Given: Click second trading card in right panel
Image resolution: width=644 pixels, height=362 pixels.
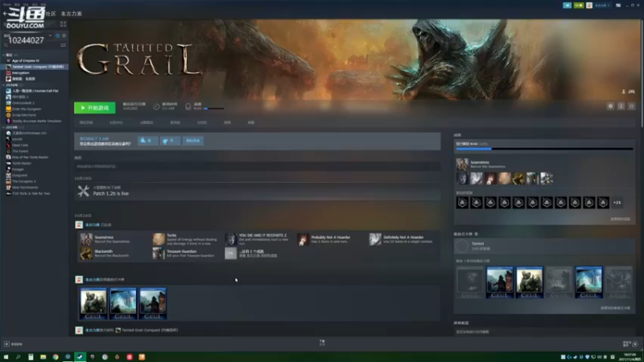Looking at the screenshot, I should (500, 282).
